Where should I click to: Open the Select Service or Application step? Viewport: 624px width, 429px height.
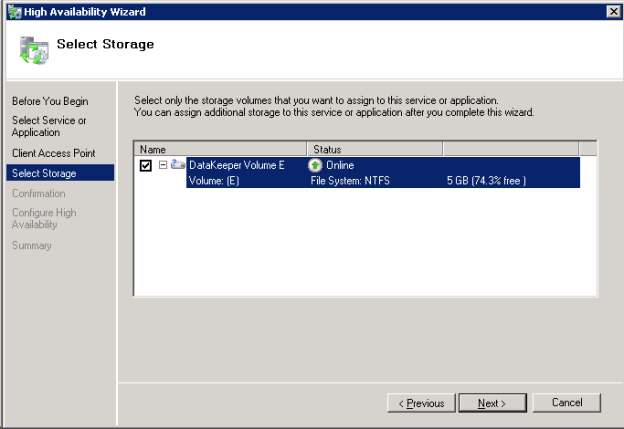point(48,126)
